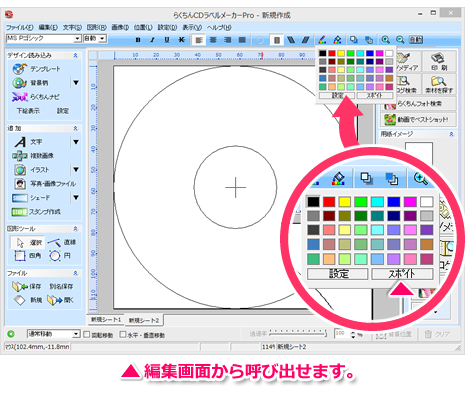The height and width of the screenshot is (398, 465).
Task: Add イラスト illustration
Action: 32,170
